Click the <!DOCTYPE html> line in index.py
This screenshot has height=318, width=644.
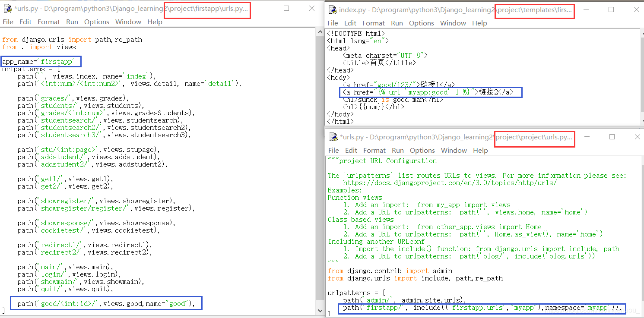(356, 33)
